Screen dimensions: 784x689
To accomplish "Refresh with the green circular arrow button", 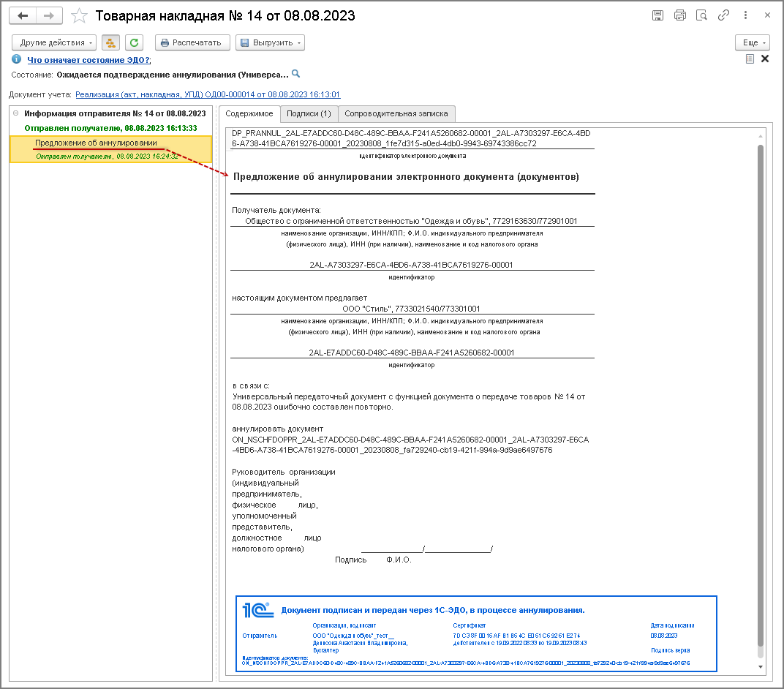I will click(134, 42).
